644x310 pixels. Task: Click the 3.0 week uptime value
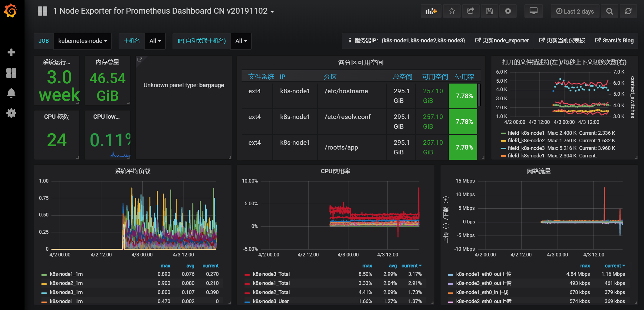tap(59, 86)
